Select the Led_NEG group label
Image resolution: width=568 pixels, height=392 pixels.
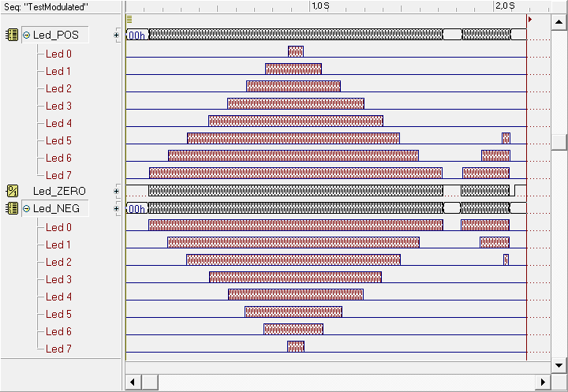(56, 209)
